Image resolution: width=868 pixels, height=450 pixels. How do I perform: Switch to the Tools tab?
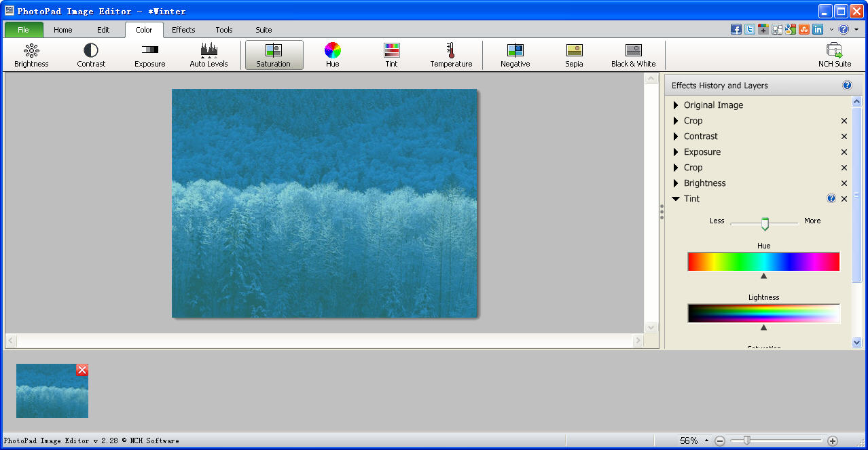[x=224, y=30]
